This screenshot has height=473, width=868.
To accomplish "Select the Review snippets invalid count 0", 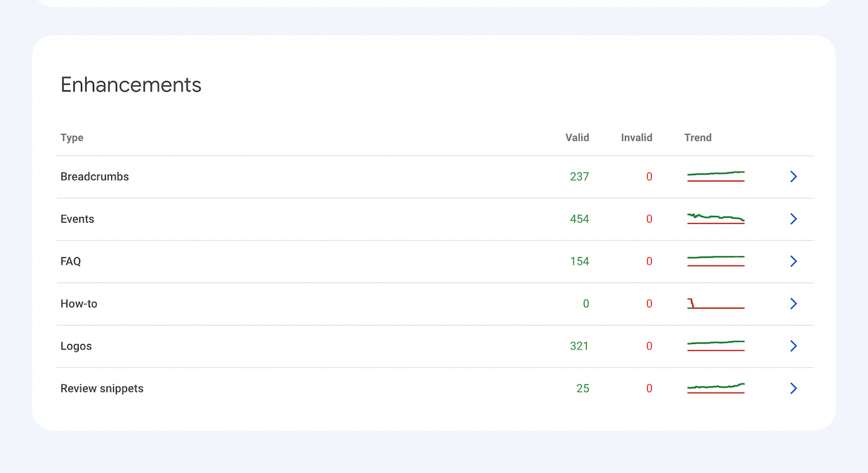I will (649, 388).
